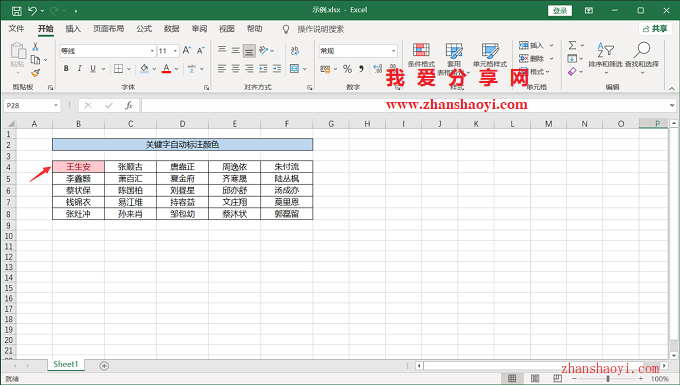Click the Cut scissors icon
This screenshot has height=385, width=680.
pyautogui.click(x=35, y=46)
